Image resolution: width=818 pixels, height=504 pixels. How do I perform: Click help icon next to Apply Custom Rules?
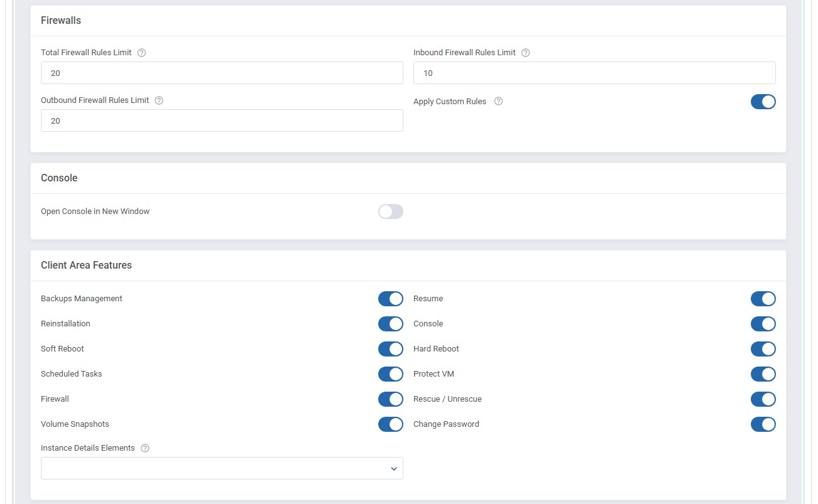498,102
